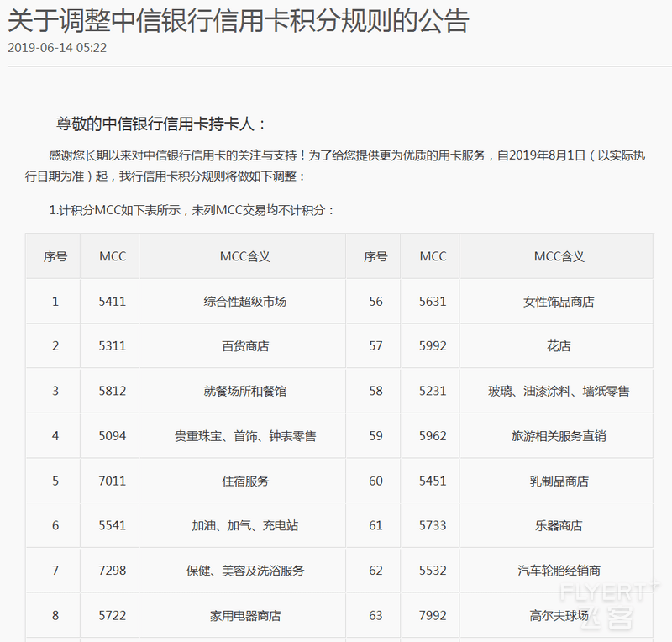Screen dimensions: 672x642
Task: Click MCC code 5541
Action: click(x=113, y=525)
